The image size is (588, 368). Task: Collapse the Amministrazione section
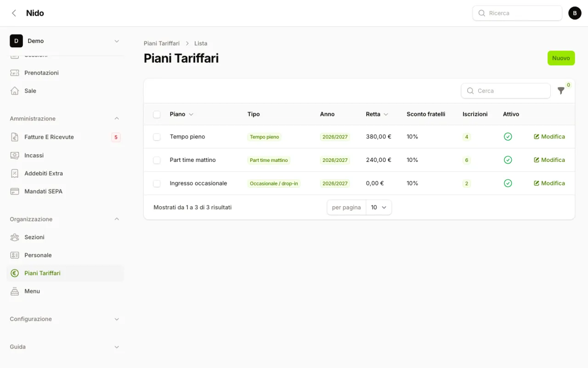coord(65,119)
